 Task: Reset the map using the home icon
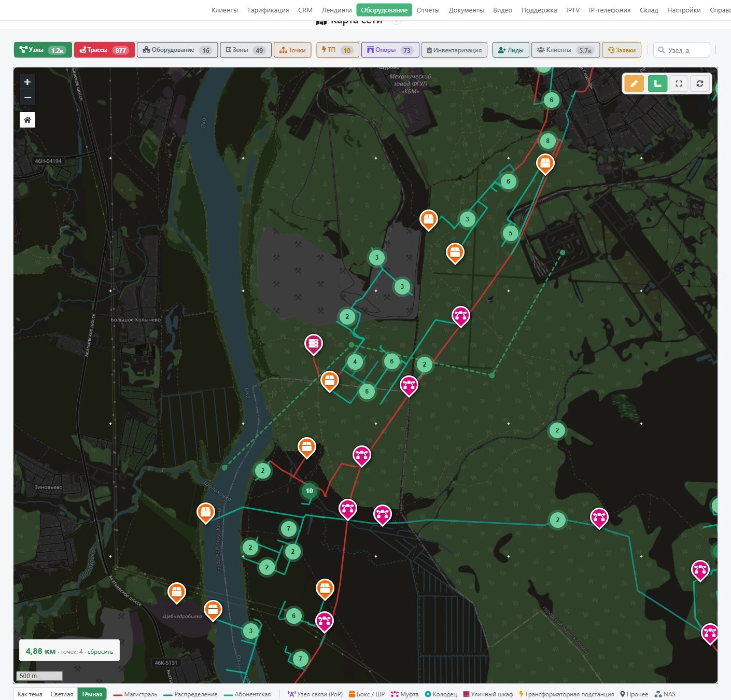[x=27, y=120]
